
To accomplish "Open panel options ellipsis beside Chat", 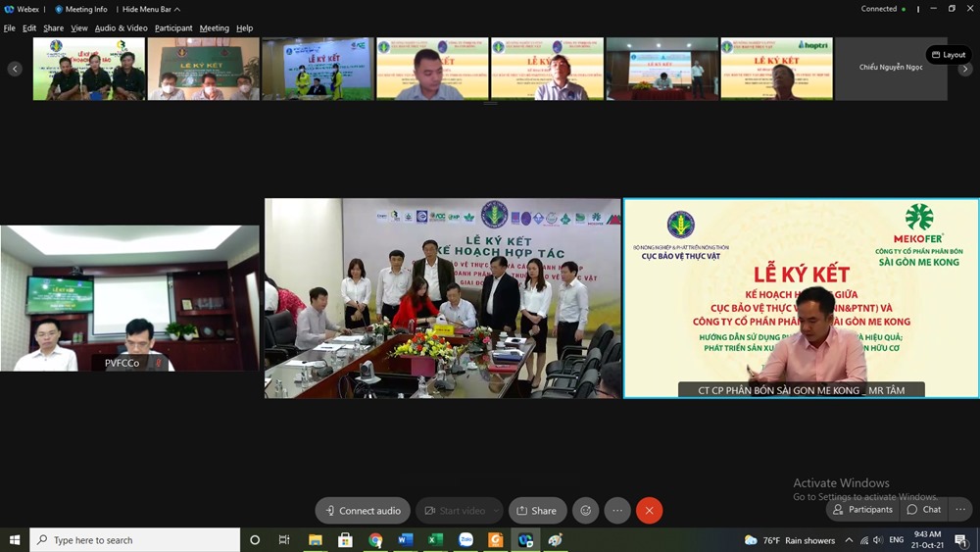I will pyautogui.click(x=960, y=510).
